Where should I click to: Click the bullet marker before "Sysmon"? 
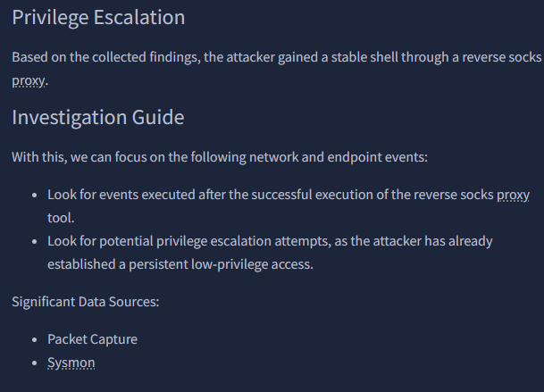[x=35, y=363]
